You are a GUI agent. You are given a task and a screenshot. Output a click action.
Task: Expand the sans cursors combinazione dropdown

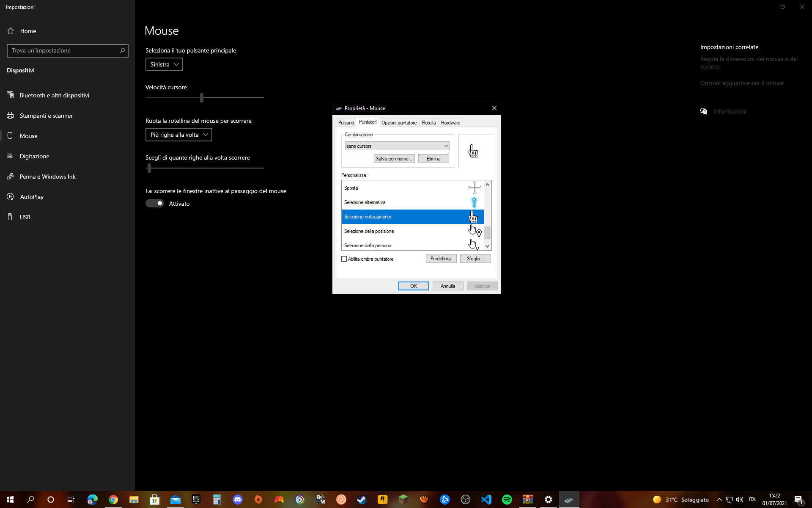[x=397, y=146]
